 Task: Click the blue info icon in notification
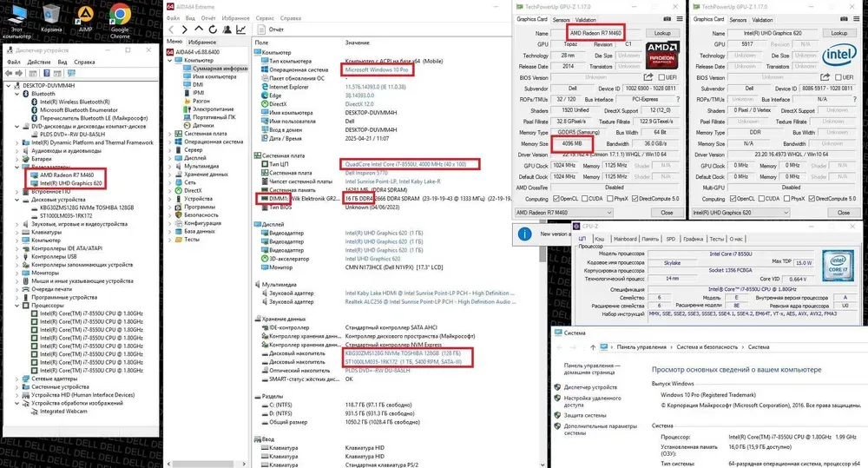click(525, 234)
